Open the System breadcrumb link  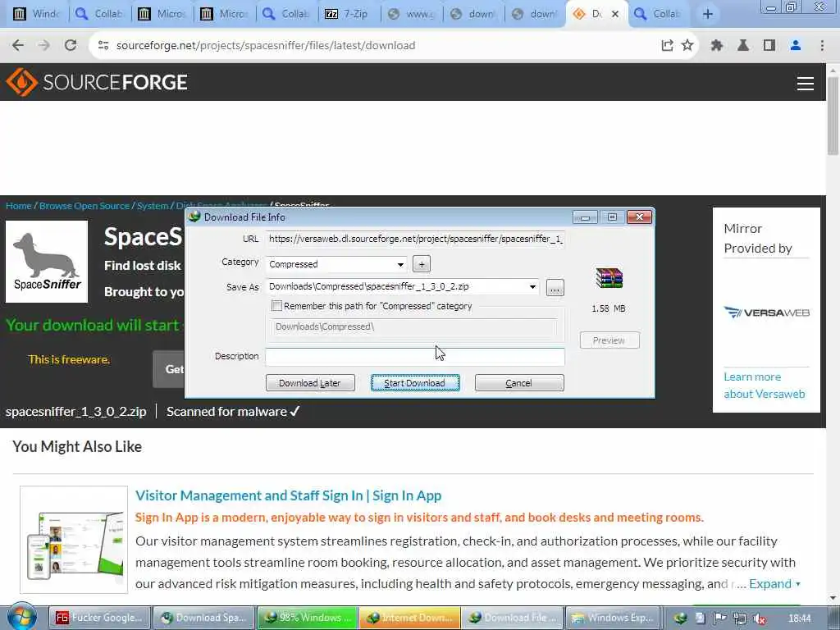[153, 206]
